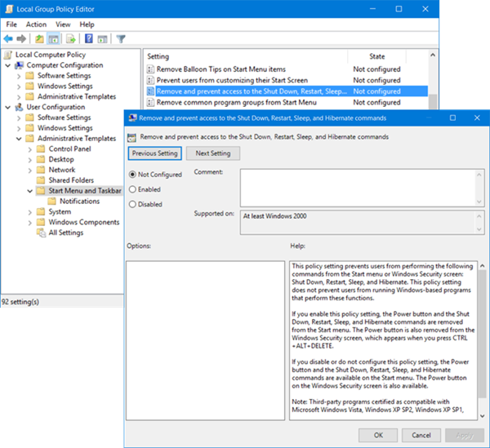Open the View menu
490x448 pixels.
click(x=63, y=24)
